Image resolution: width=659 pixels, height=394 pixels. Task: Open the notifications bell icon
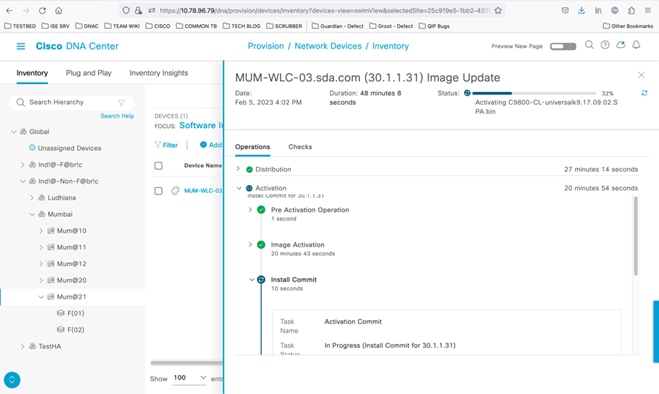[636, 45]
